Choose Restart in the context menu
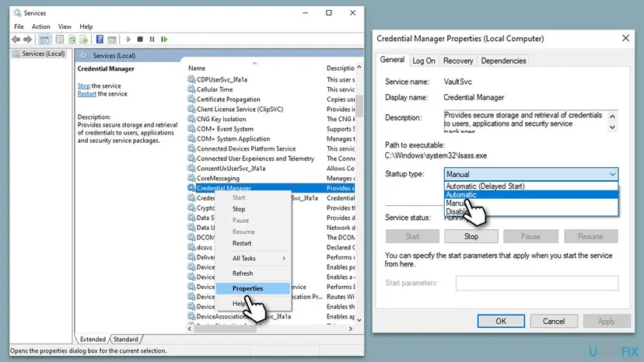644x362 pixels. pyautogui.click(x=253, y=243)
